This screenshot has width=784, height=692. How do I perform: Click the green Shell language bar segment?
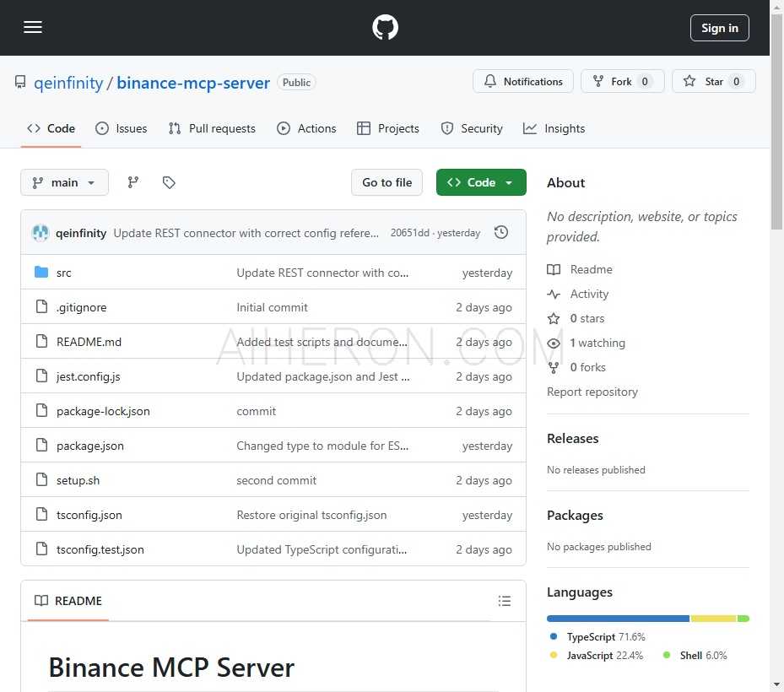click(743, 619)
